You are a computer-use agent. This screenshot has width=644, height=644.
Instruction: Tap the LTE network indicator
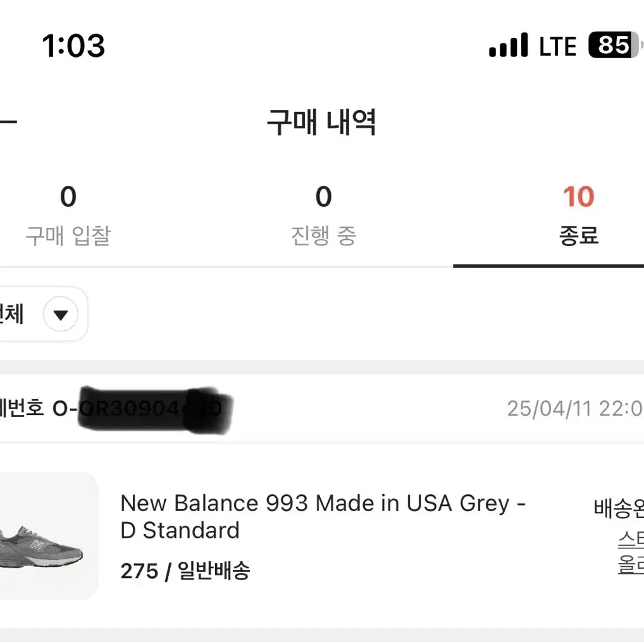click(x=557, y=45)
